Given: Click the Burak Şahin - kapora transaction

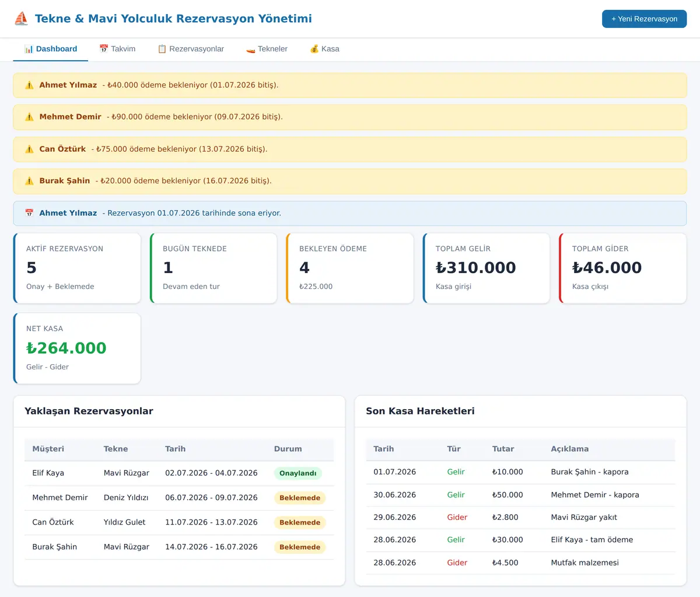Looking at the screenshot, I should [x=590, y=472].
